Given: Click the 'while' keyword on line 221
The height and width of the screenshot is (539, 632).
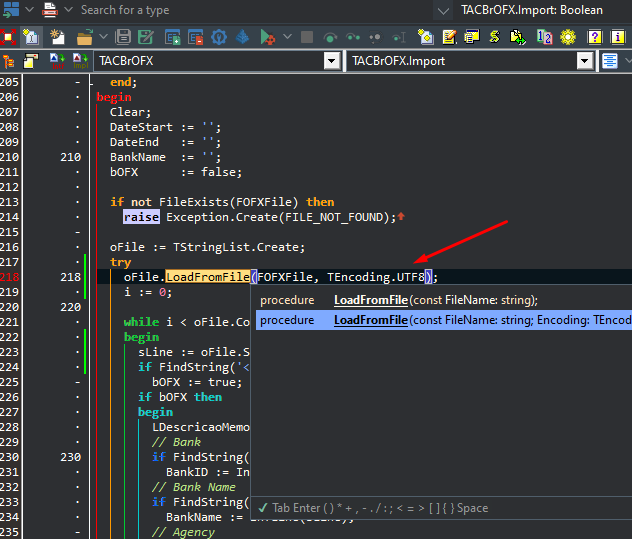Looking at the screenshot, I should (141, 322).
